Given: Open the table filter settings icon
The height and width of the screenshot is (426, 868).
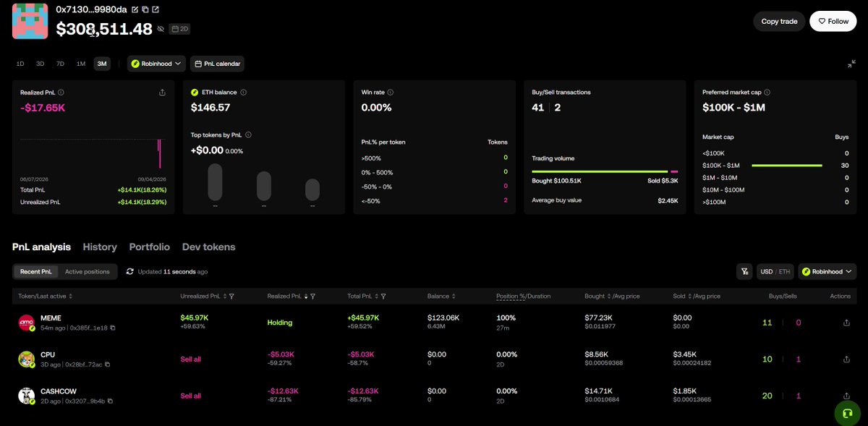Looking at the screenshot, I should pyautogui.click(x=744, y=271).
